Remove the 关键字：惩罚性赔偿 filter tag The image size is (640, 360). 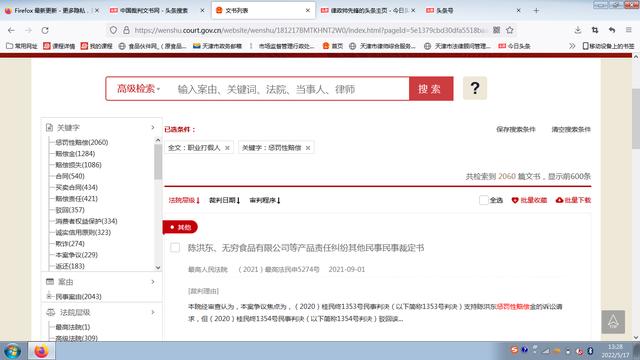[308, 148]
